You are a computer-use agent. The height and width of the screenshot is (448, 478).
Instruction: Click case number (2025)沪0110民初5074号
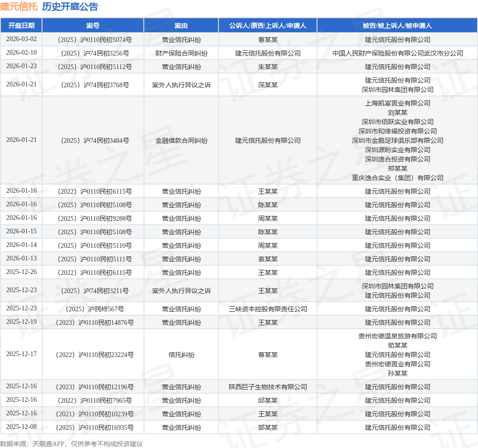pyautogui.click(x=94, y=40)
